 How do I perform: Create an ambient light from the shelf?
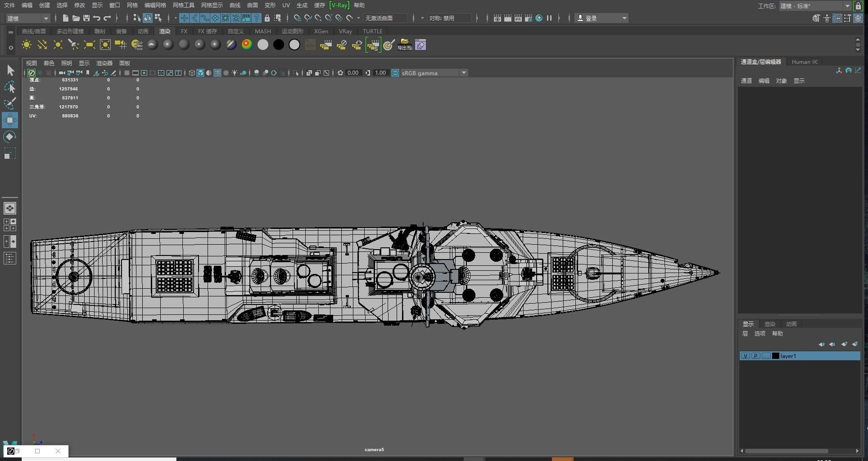[27, 45]
